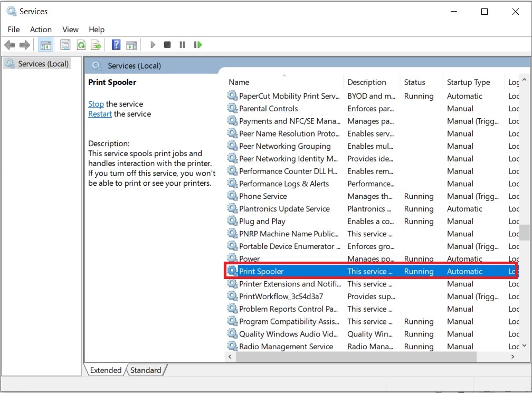Click the Restart Service toolbar icon
The width and height of the screenshot is (532, 393).
click(198, 45)
